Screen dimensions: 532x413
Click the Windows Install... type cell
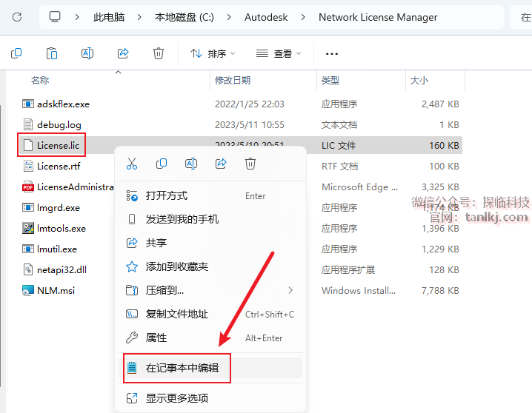[x=359, y=290]
